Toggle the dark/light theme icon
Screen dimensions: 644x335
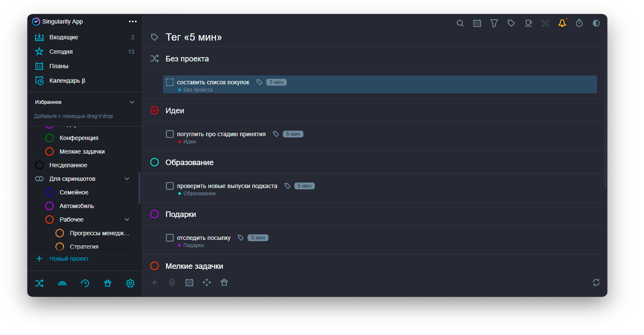click(x=596, y=23)
